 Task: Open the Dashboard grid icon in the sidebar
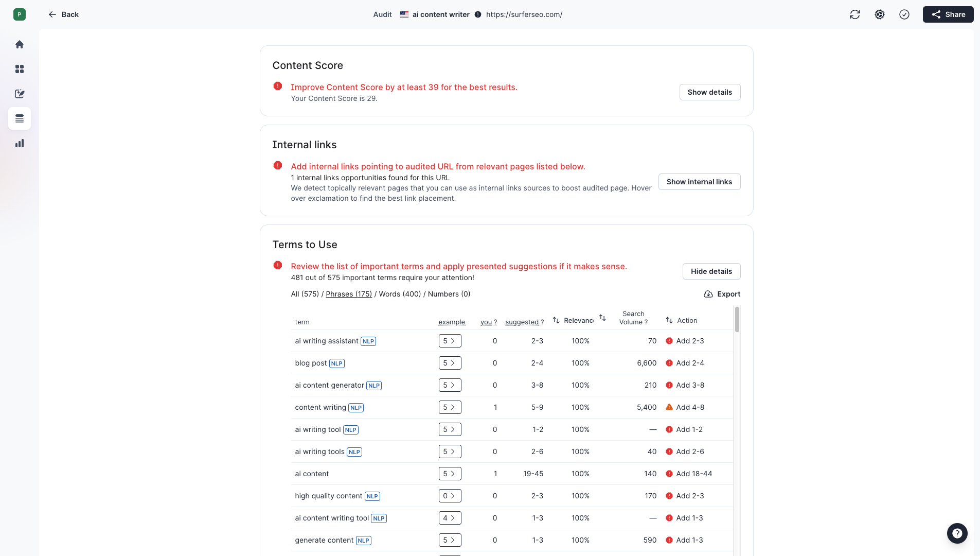tap(20, 69)
